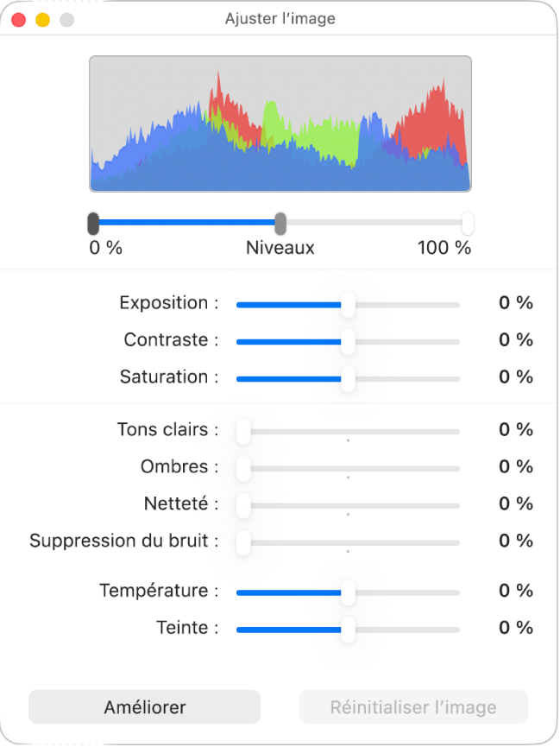Viewport: 560px width, 747px height.
Task: Select the Température slider handle
Action: [x=348, y=592]
